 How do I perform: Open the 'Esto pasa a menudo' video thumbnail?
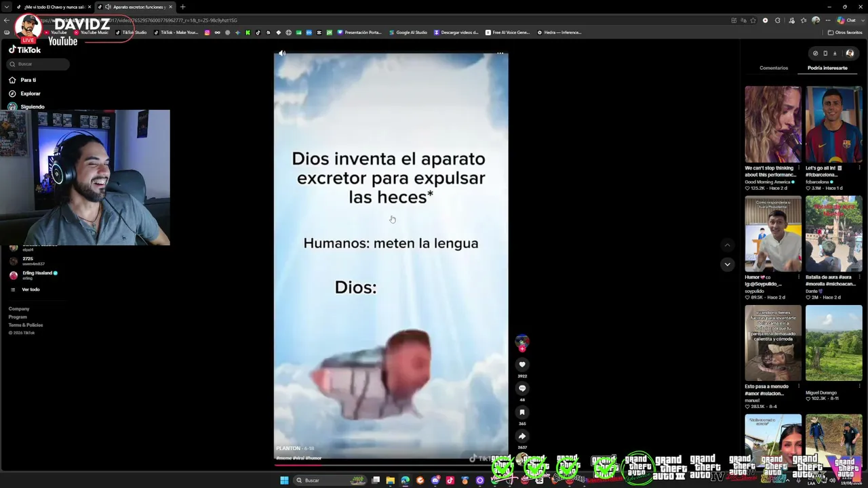[772, 343]
